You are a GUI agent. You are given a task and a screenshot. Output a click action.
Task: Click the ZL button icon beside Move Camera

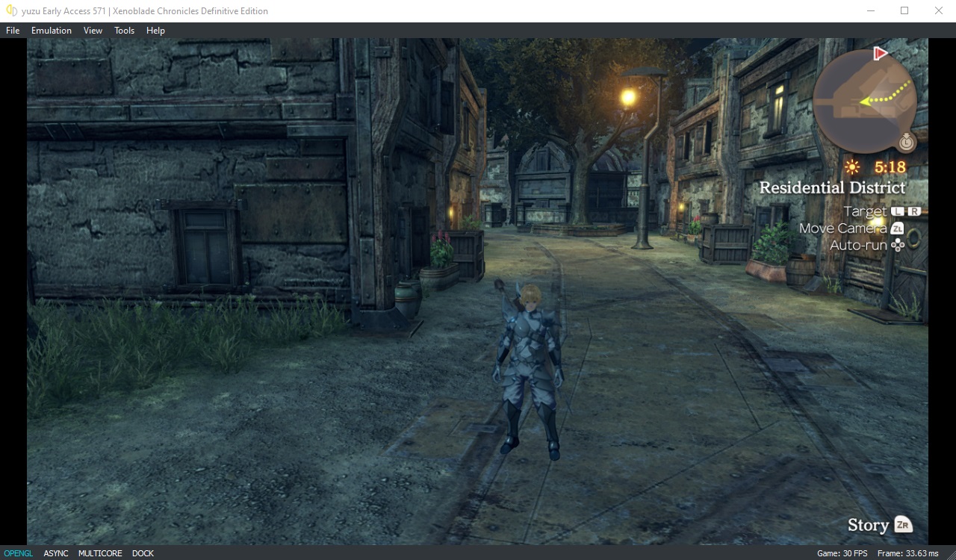point(897,228)
